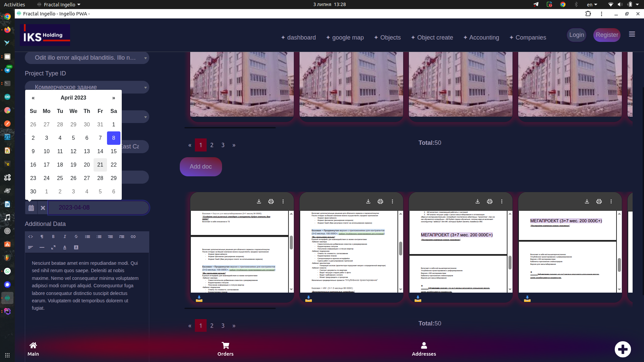Viewport: 644px width, 362px height.
Task: Click the Login button
Action: [x=577, y=35]
